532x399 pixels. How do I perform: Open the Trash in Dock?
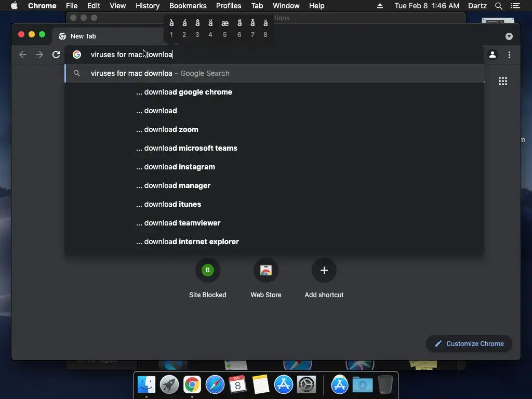click(x=385, y=385)
